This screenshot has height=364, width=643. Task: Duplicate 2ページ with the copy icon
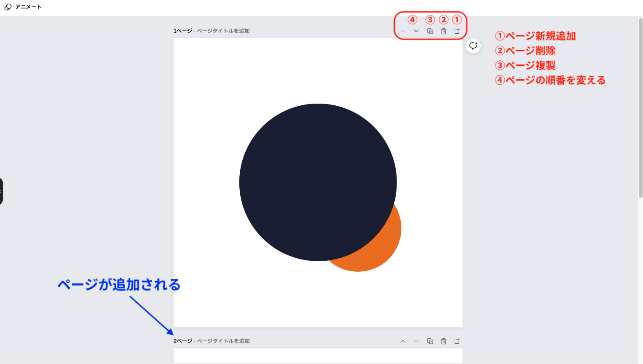(430, 341)
